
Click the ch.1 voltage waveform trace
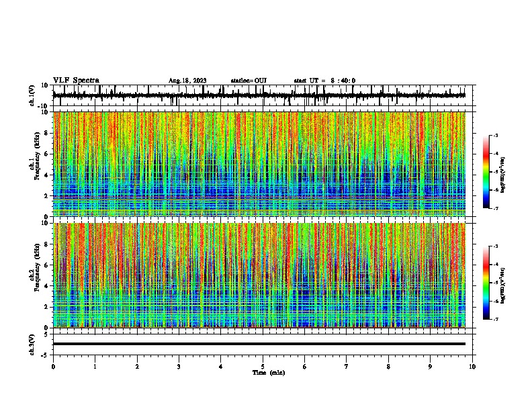pos(259,95)
